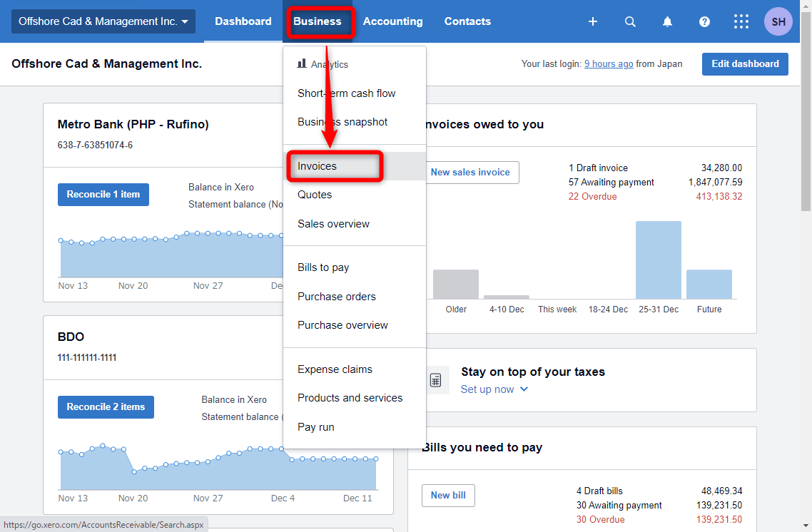Click Reconcile 2 items for BDO
The width and height of the screenshot is (812, 532).
(x=106, y=406)
